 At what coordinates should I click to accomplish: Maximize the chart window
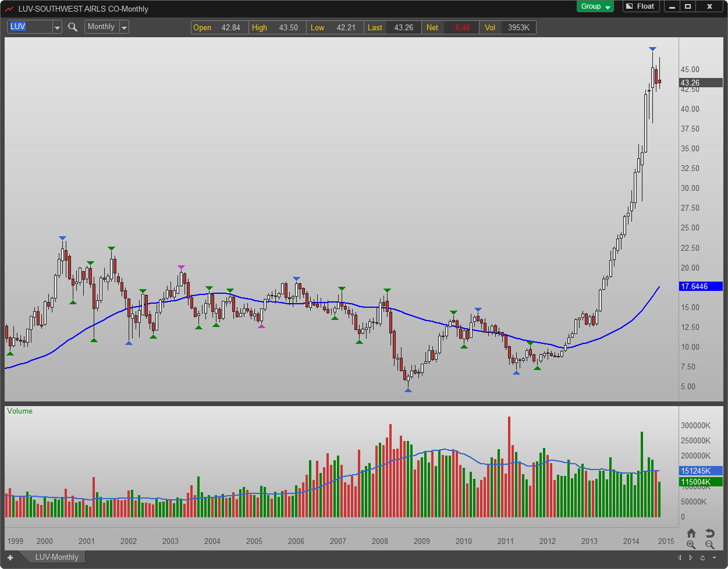pyautogui.click(x=687, y=6)
